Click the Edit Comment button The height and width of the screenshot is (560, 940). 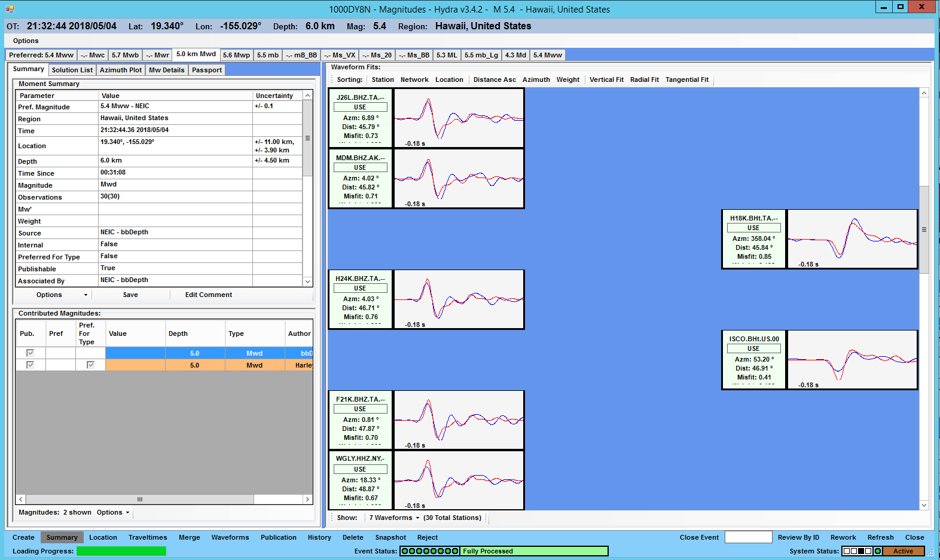click(209, 295)
